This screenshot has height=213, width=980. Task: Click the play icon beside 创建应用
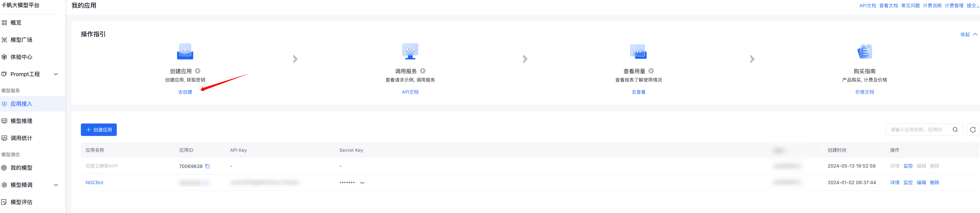[197, 71]
